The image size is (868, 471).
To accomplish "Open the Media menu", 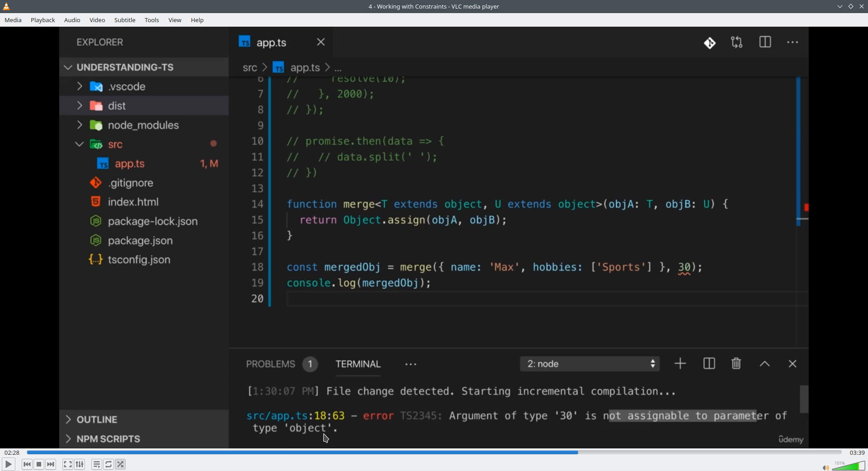I will [13, 20].
